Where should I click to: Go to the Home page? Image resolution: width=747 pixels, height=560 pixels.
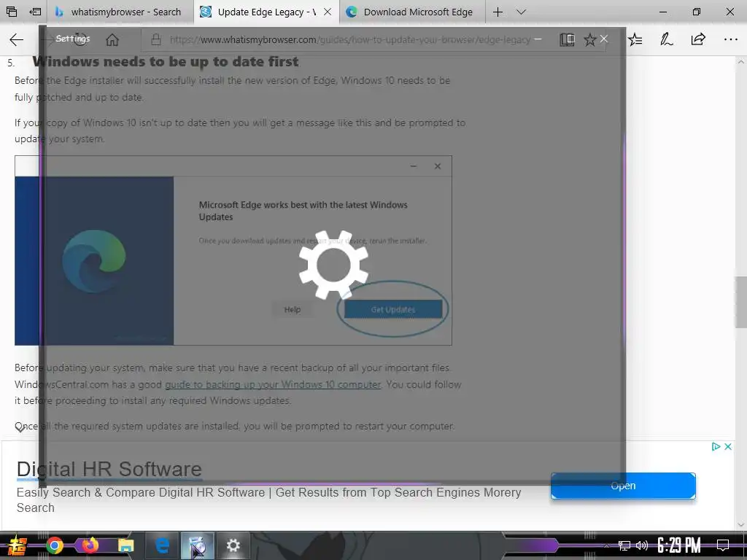click(x=112, y=39)
